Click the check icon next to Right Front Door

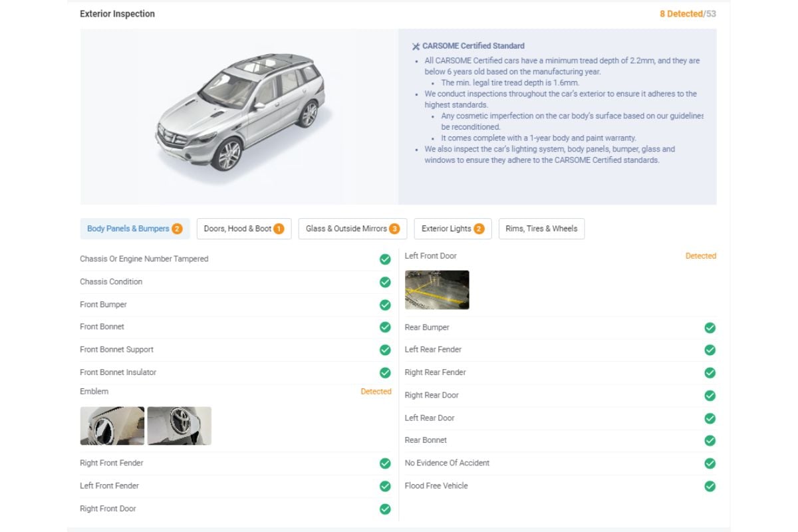point(385,509)
